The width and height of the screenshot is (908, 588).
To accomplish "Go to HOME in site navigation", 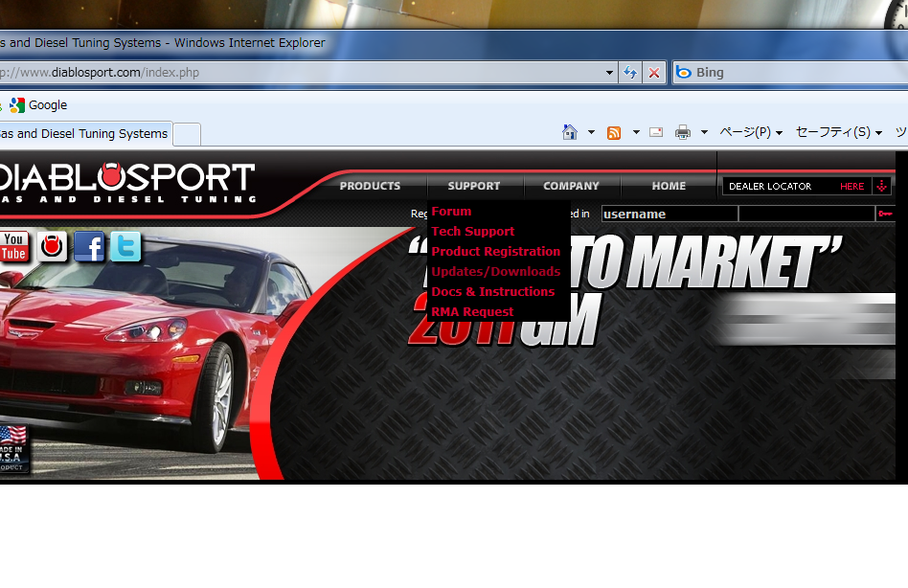I will click(x=669, y=186).
